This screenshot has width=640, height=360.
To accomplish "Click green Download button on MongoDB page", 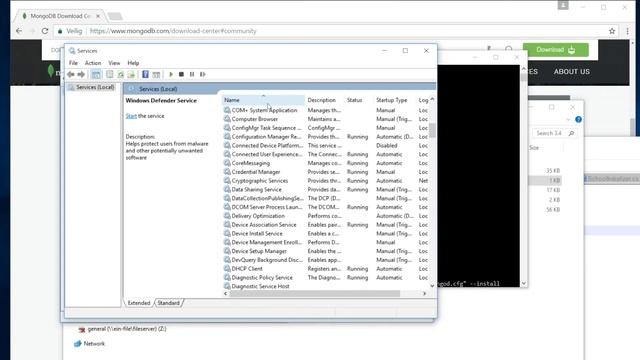I will tap(556, 50).
